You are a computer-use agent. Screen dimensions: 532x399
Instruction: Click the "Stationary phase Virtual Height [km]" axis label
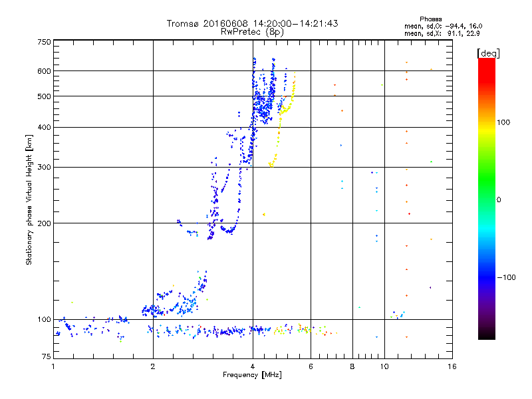(29, 199)
